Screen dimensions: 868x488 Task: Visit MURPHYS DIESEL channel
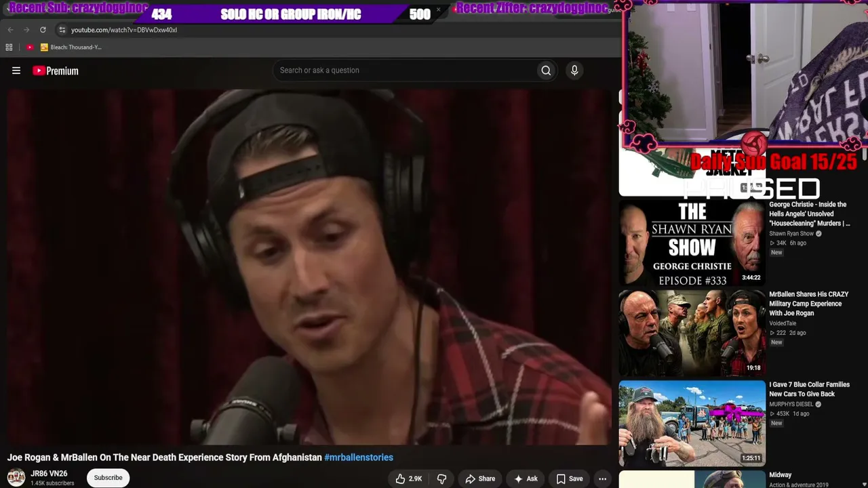click(791, 405)
